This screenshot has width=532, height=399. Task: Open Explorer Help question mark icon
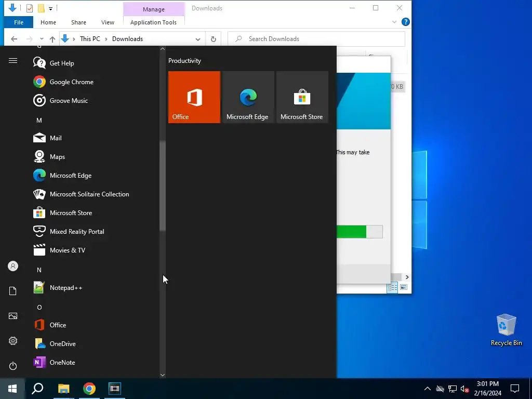pos(405,22)
